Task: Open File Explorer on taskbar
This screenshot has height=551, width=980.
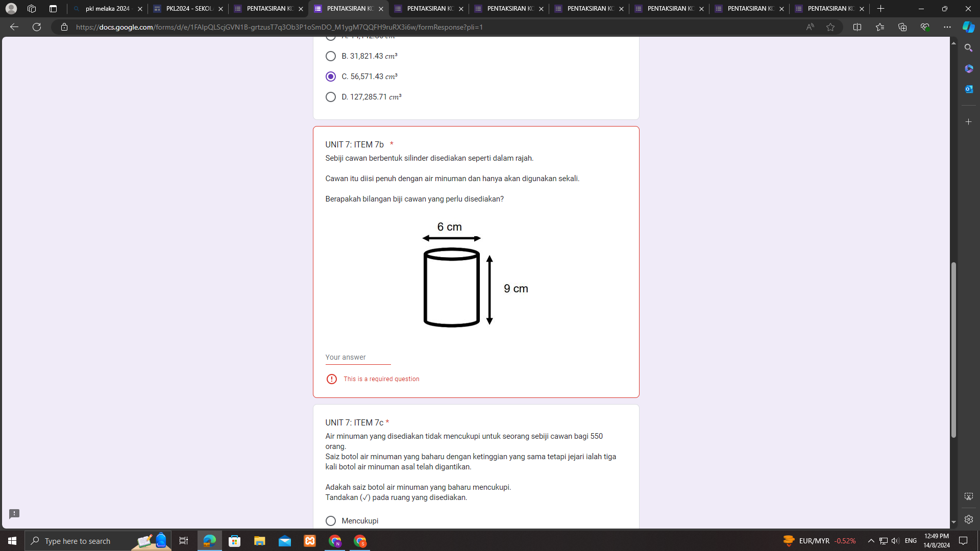Action: click(x=260, y=541)
